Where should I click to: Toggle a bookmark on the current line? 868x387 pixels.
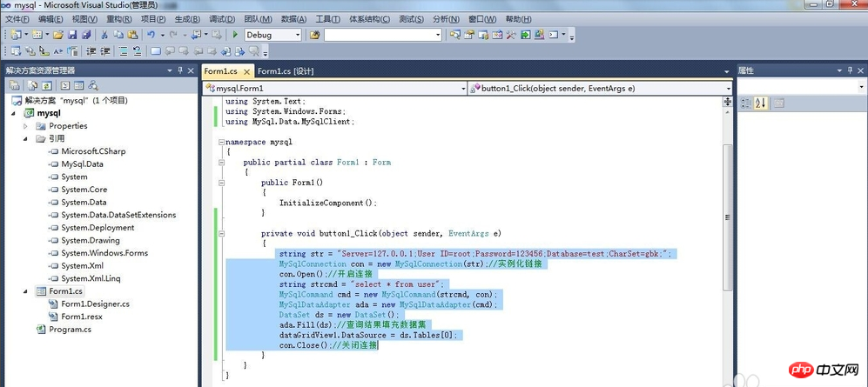(156, 51)
